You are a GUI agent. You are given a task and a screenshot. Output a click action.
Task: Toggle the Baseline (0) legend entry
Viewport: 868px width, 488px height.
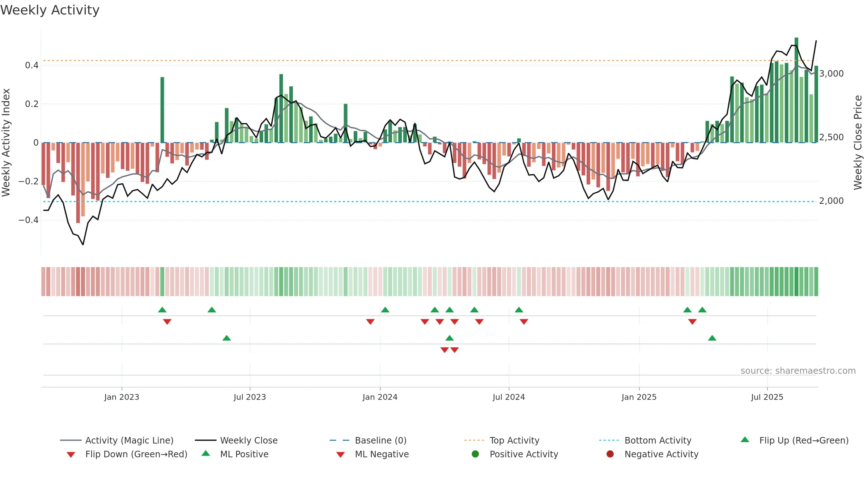pyautogui.click(x=368, y=440)
